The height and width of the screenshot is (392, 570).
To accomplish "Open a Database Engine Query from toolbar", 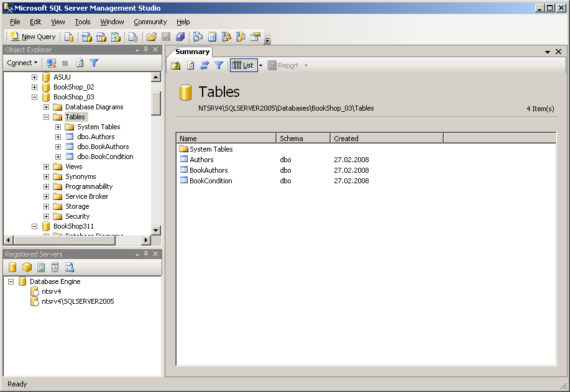I will point(69,37).
